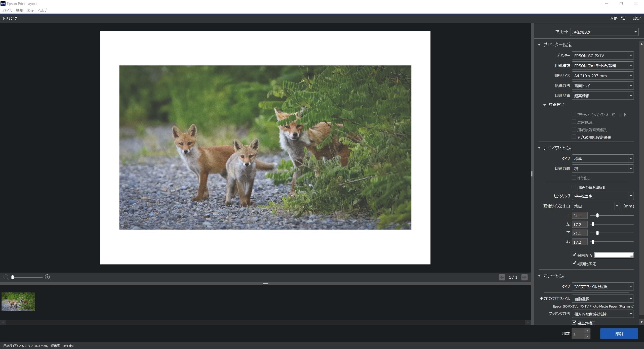This screenshot has width=644, height=349.
Task: Open the ヘルプ menu
Action: coord(42,10)
